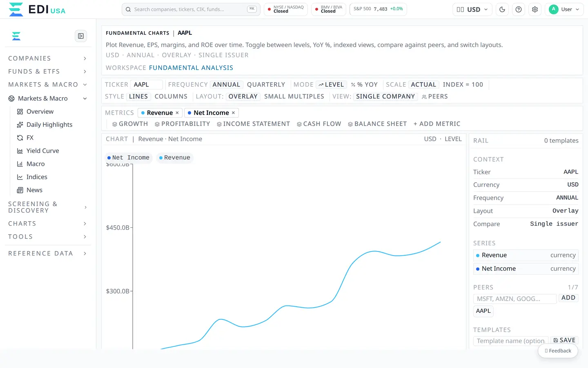Viewport: 588px width, 368px height.
Task: Expand Screening & Discovery section
Action: point(47,207)
